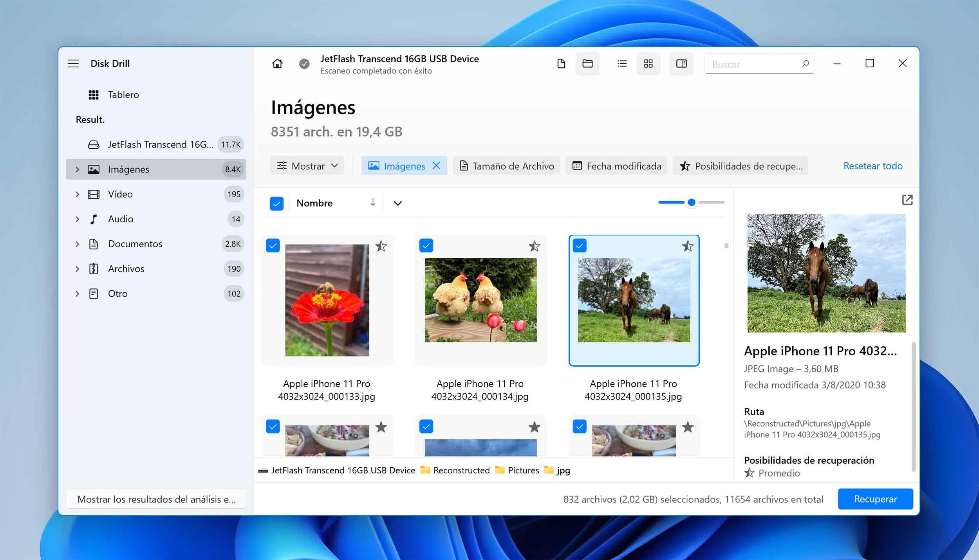Click star icon on the flower photo
The image size is (979, 560).
[381, 246]
